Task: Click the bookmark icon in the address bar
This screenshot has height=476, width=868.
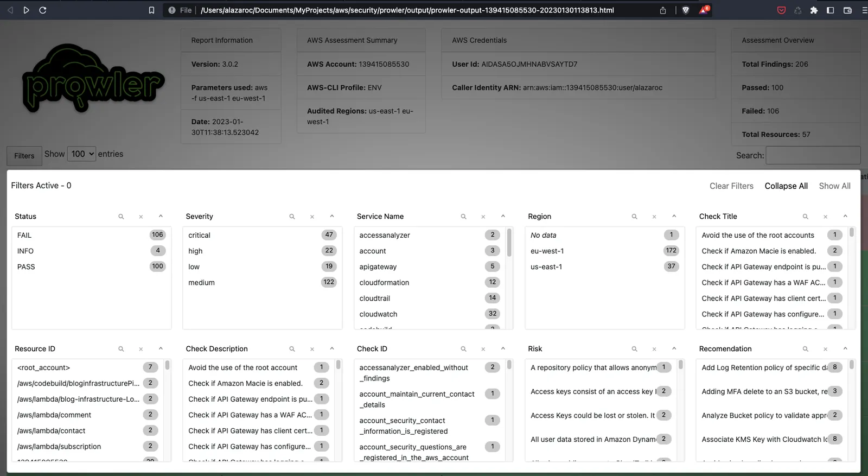Action: click(151, 10)
